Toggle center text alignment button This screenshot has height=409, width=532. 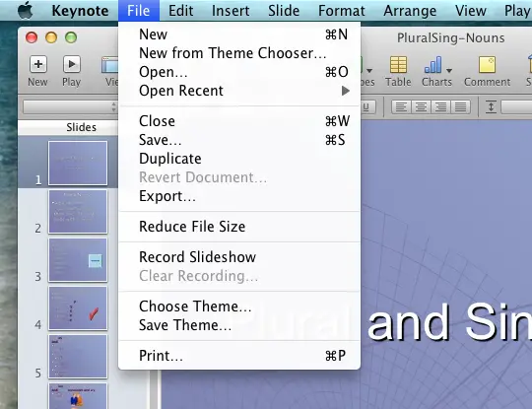click(421, 107)
